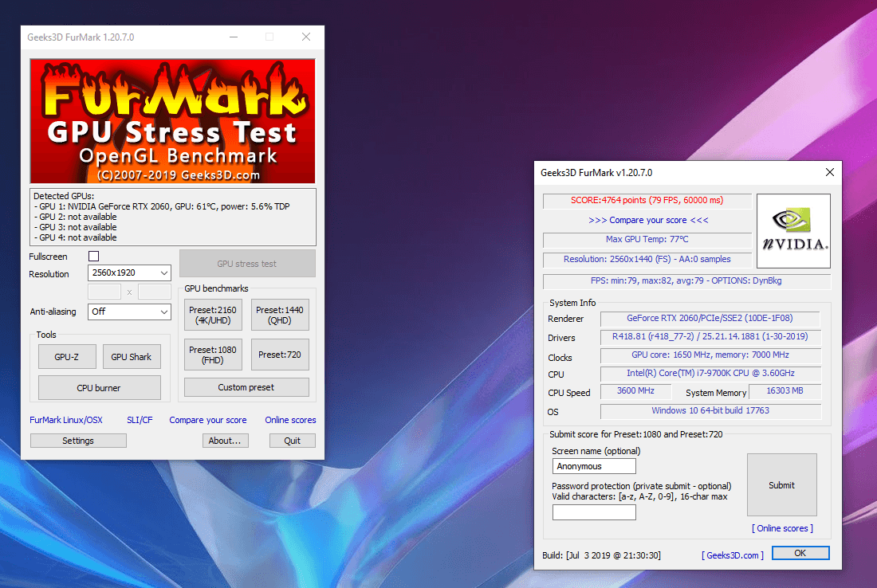877x588 pixels.
Task: Open the Resolution dropdown
Action: click(x=129, y=273)
